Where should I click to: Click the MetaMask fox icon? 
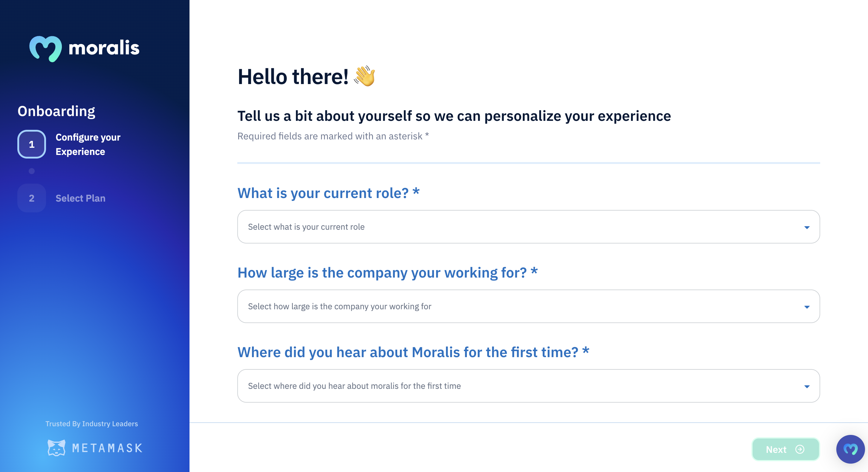click(x=56, y=448)
